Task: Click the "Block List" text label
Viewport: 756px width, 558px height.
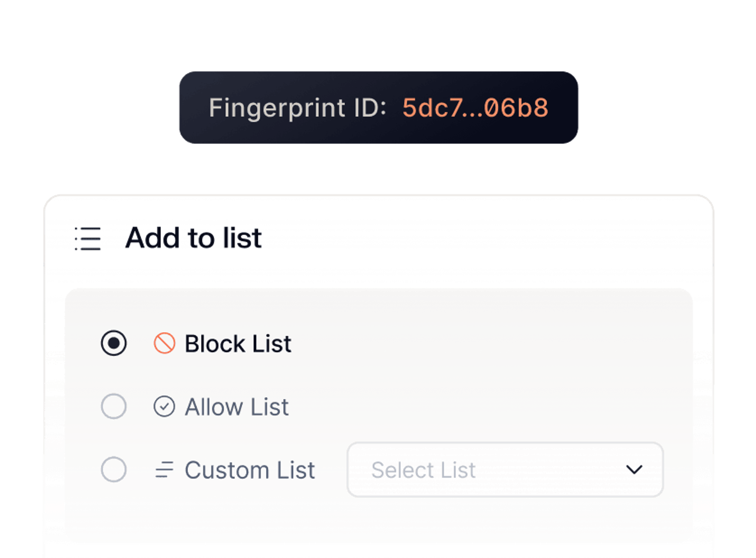Action: (238, 344)
